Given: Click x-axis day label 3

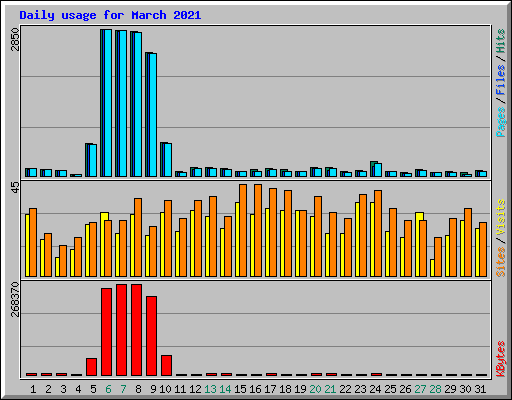Looking at the screenshot, I should [x=63, y=389].
